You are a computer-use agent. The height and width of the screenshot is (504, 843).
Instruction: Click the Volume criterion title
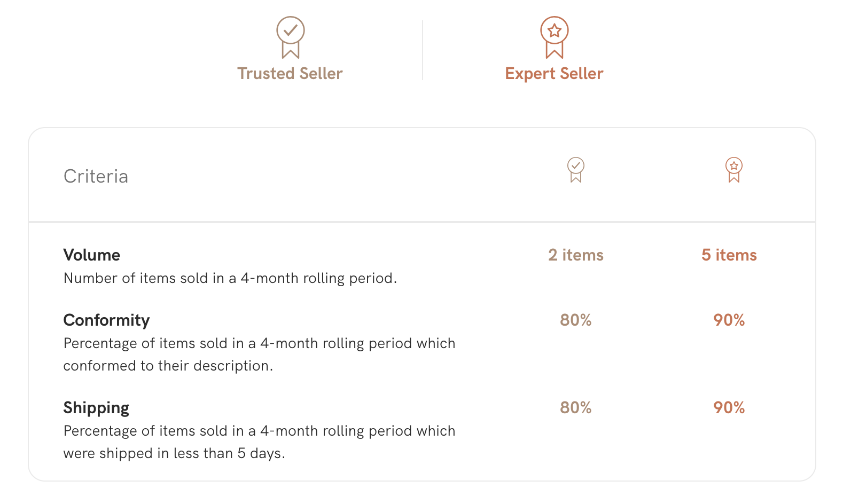click(92, 255)
